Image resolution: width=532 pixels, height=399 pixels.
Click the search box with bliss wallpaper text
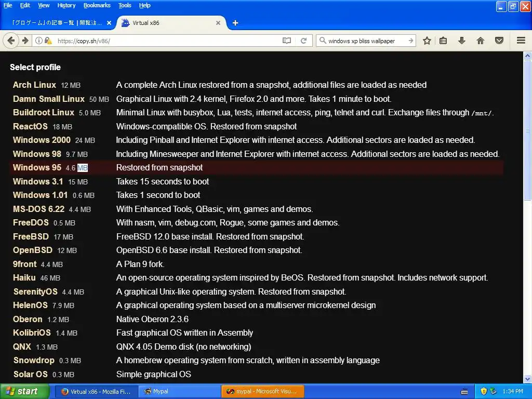pos(366,41)
